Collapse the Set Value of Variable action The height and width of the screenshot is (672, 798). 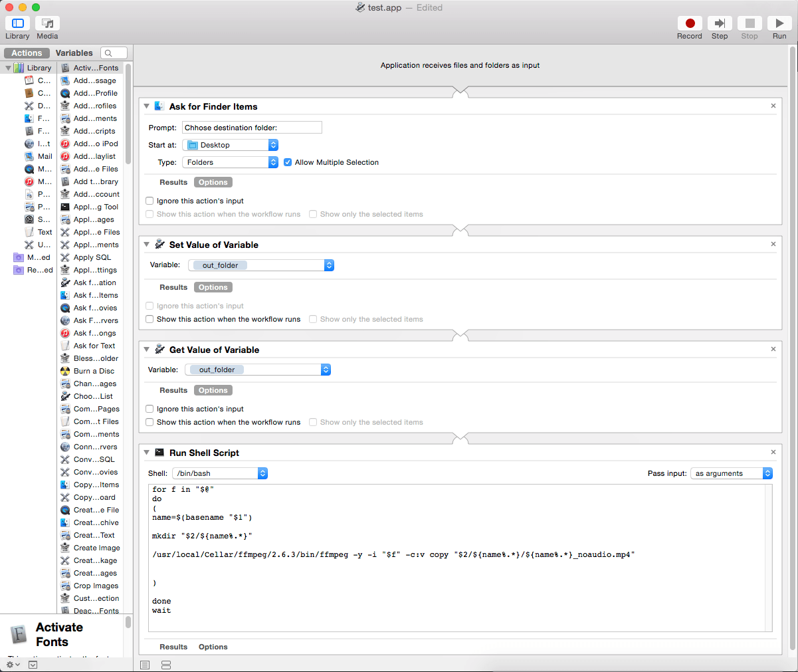(147, 245)
